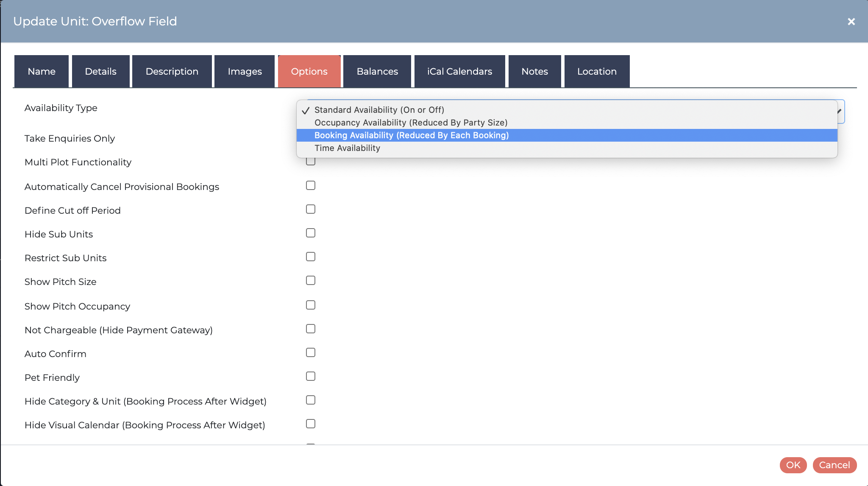The width and height of the screenshot is (868, 486).
Task: Check the Hide Category & Unit checkbox
Action: [311, 400]
